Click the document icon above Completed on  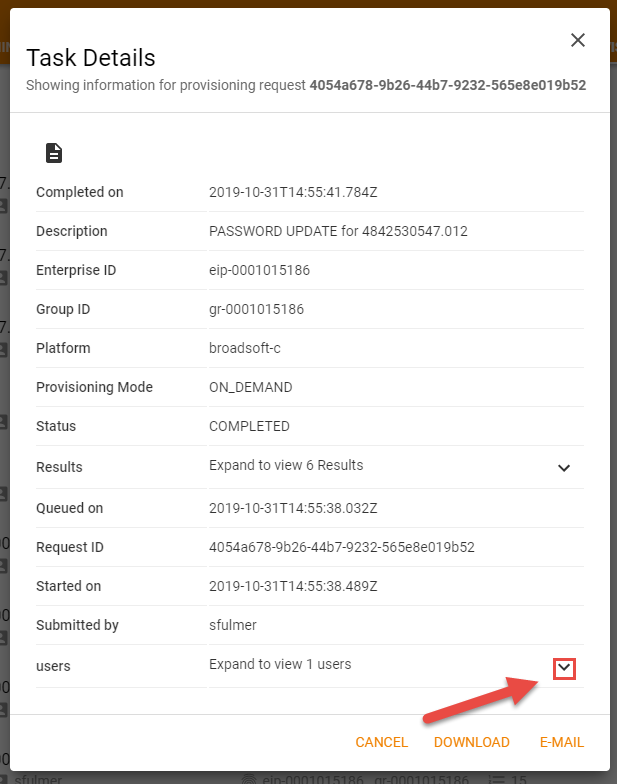[54, 153]
